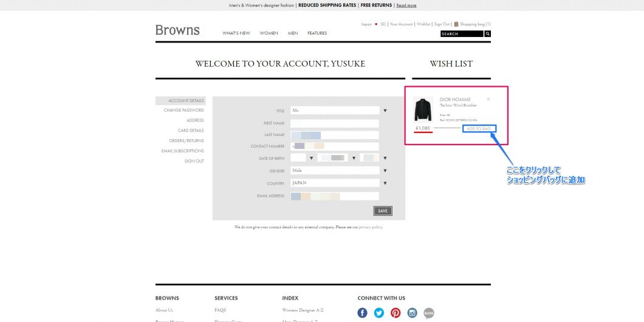
Task: Open the privacy policy link
Action: (x=371, y=227)
